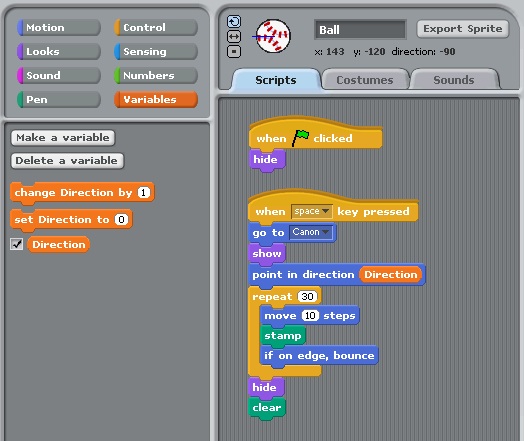This screenshot has height=441, width=524.
Task: Click the stamp block
Action: [x=282, y=336]
